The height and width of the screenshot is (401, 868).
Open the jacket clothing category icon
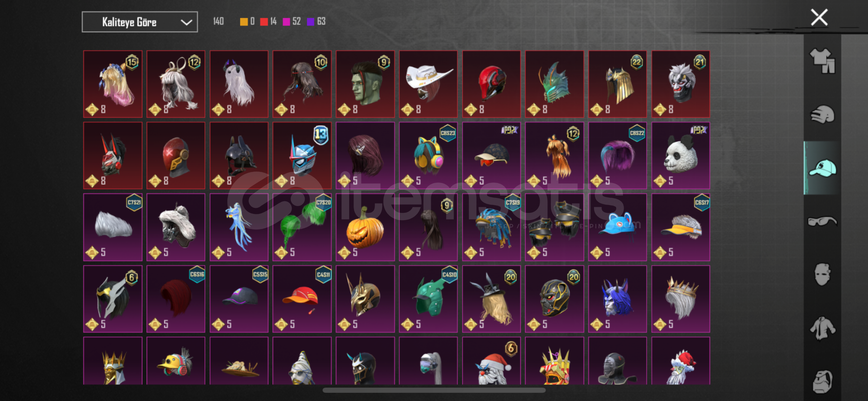[822, 328]
